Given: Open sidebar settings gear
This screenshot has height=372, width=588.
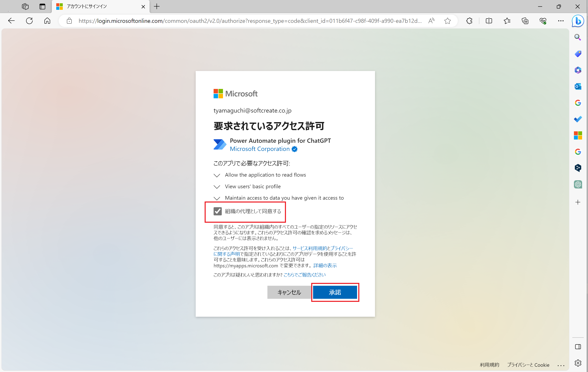Looking at the screenshot, I should pos(578,363).
